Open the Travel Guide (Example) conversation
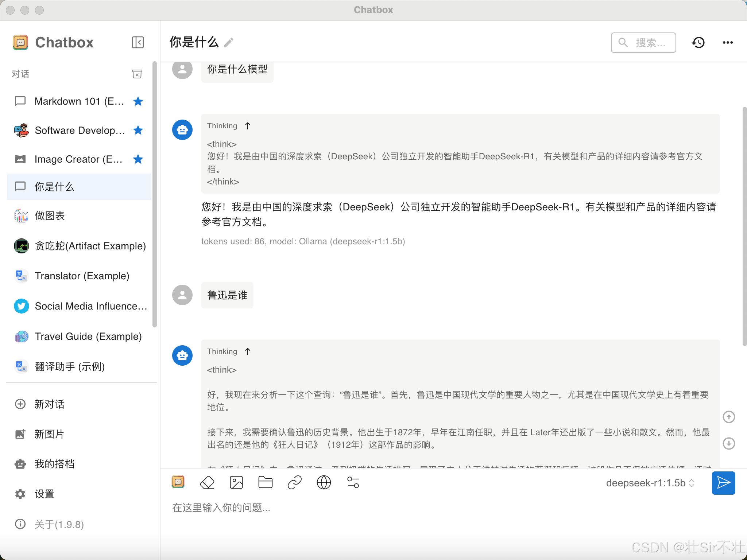 79,336
